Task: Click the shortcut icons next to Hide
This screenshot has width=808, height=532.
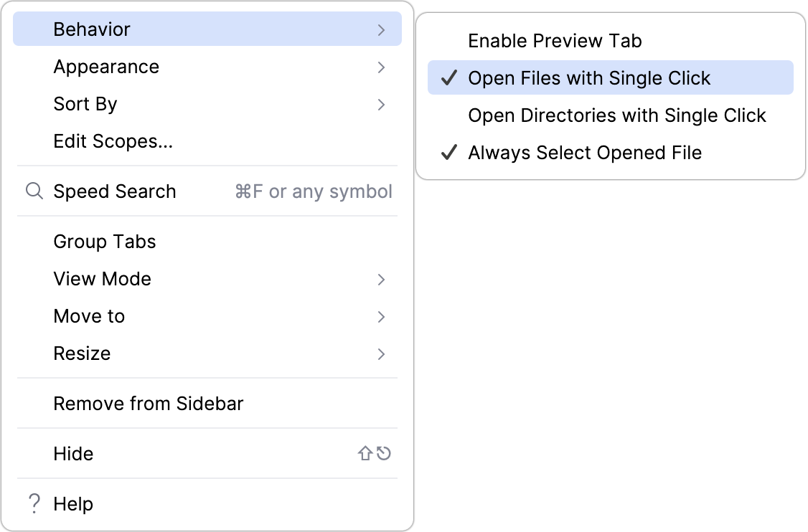Action: tap(374, 453)
